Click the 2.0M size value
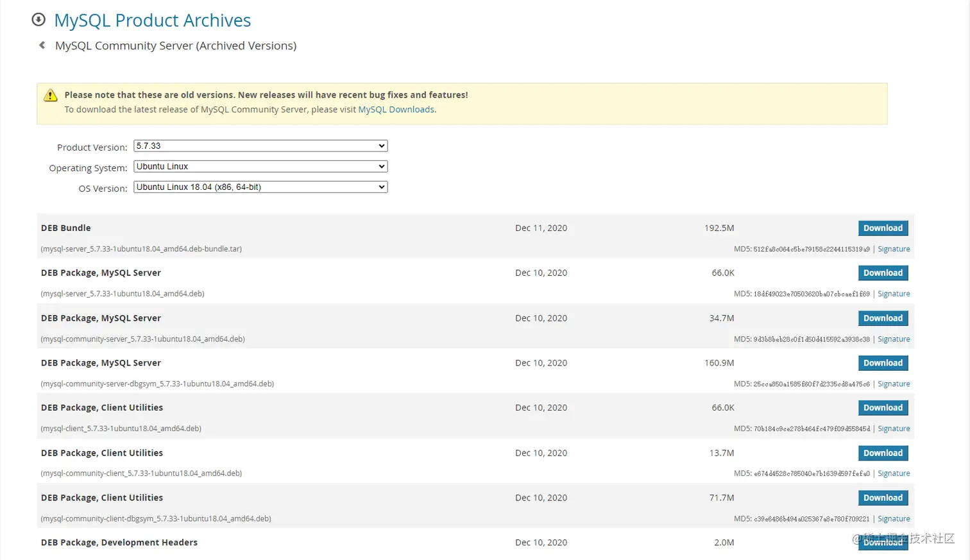This screenshot has height=560, width=970. pos(724,543)
